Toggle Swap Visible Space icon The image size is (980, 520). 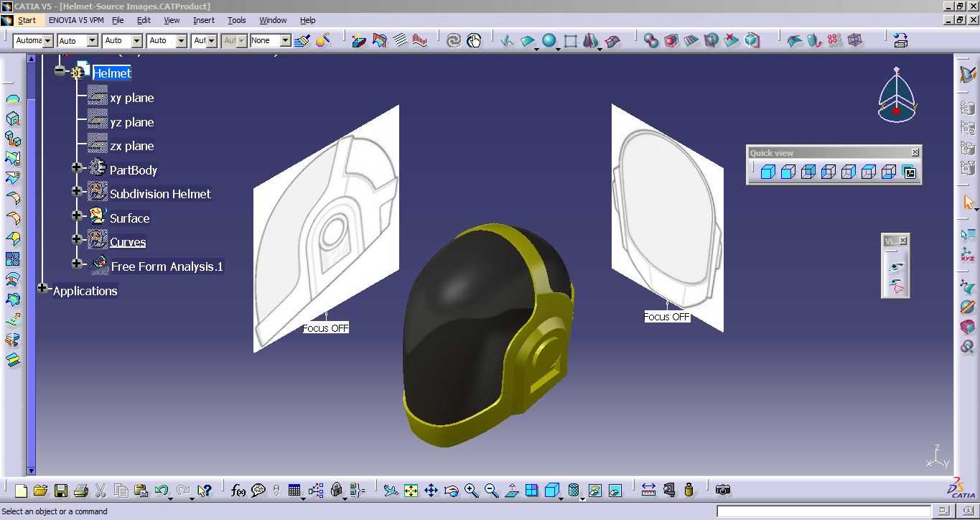[x=615, y=491]
